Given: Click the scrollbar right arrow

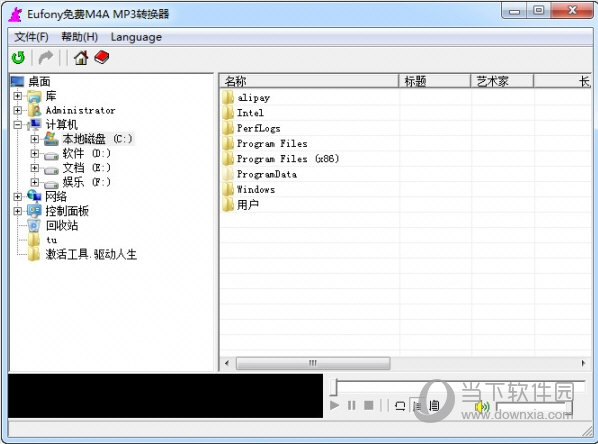Looking at the screenshot, I should [583, 363].
